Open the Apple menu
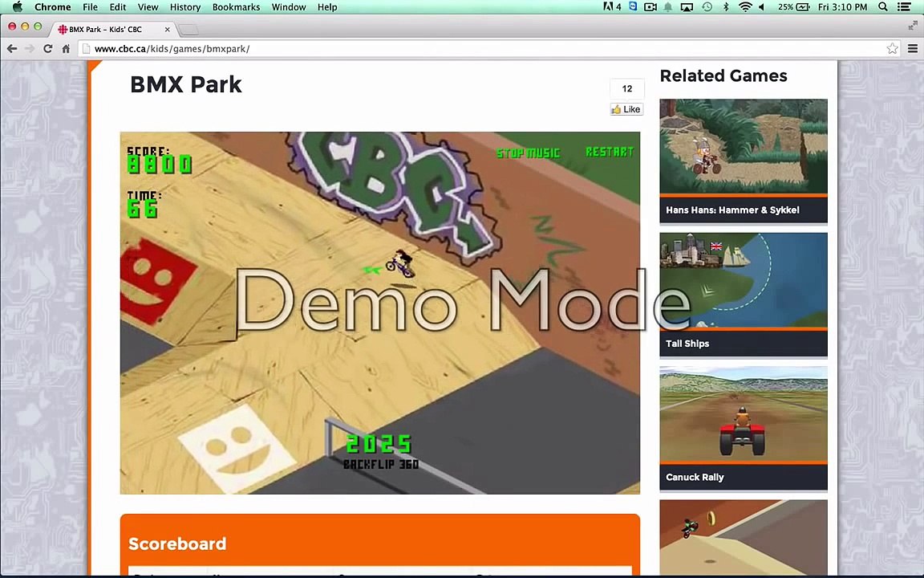 [x=18, y=7]
